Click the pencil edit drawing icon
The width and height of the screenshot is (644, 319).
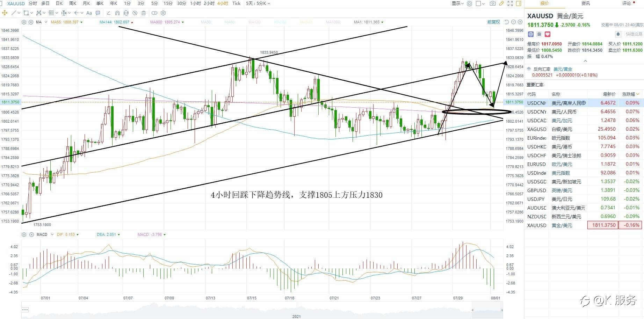(108, 13)
